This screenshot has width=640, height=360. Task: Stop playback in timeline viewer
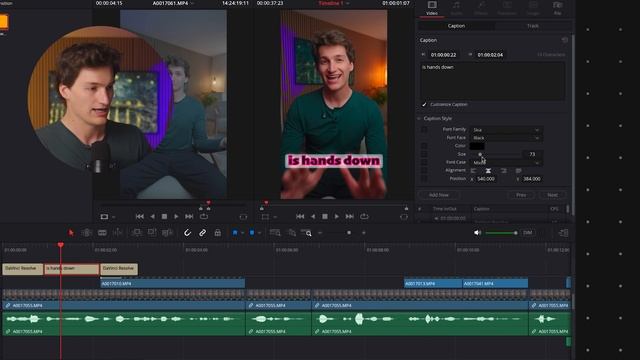pyautogui.click(x=325, y=216)
